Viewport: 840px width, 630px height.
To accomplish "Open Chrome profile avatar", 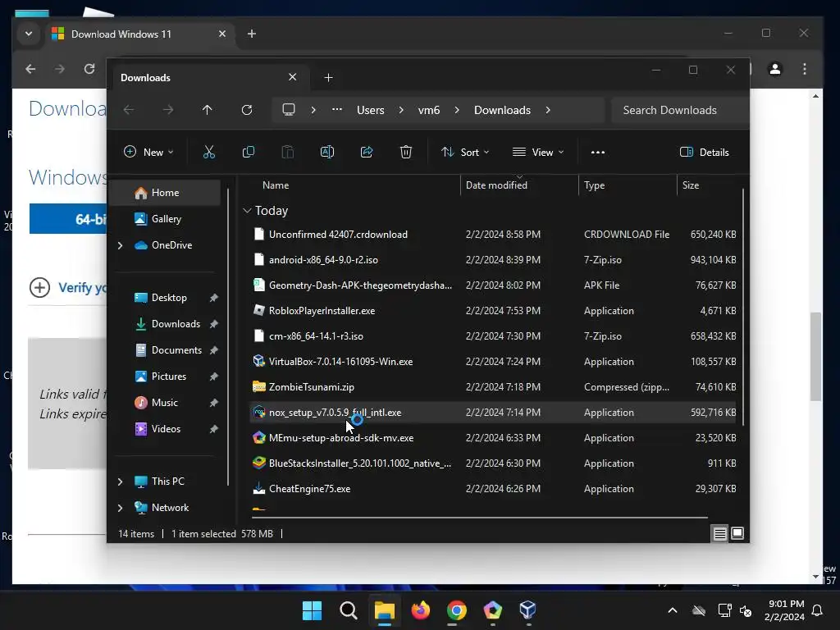I will (775, 69).
